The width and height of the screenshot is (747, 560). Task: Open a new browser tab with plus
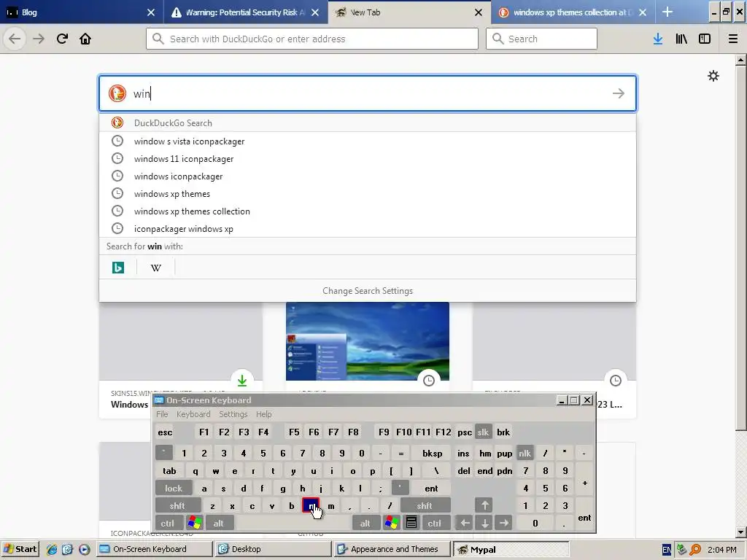tap(667, 12)
